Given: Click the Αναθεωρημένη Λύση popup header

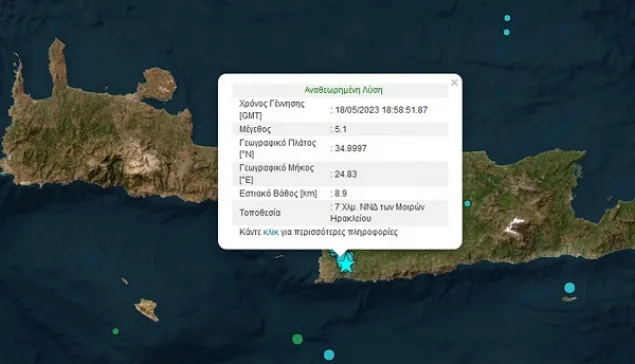Looking at the screenshot, I should coord(343,90).
